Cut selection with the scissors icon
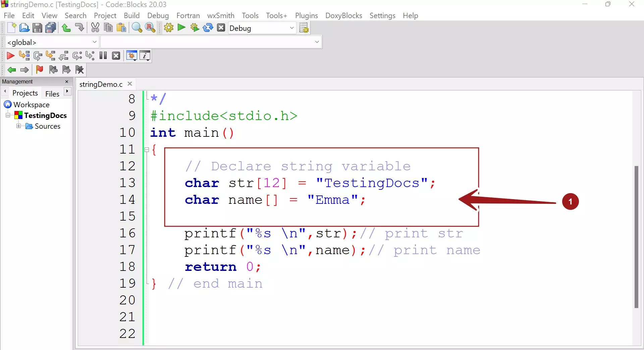This screenshot has height=350, width=644. (x=95, y=28)
